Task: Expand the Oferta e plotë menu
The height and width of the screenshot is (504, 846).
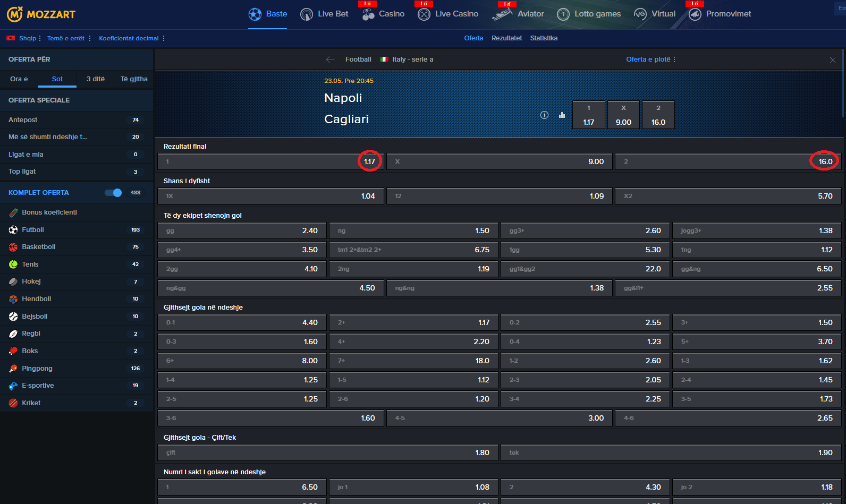Action: (x=650, y=59)
